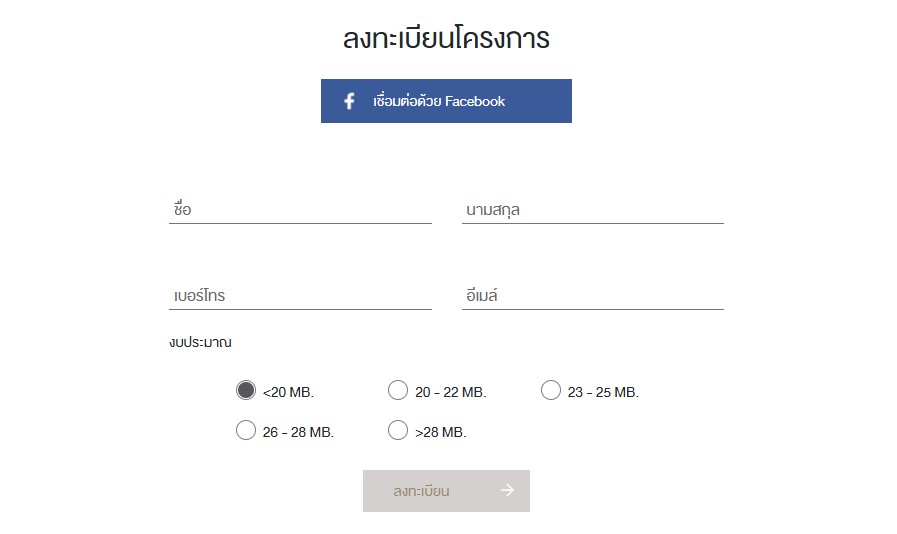The height and width of the screenshot is (534, 897).
Task: Click into the เบอร์โทร phone field
Action: click(x=300, y=295)
